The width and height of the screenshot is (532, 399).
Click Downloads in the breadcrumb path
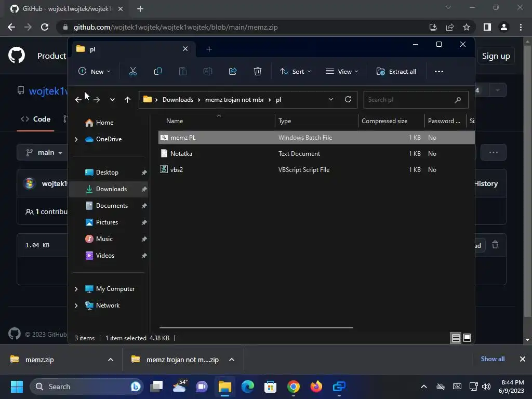point(178,100)
